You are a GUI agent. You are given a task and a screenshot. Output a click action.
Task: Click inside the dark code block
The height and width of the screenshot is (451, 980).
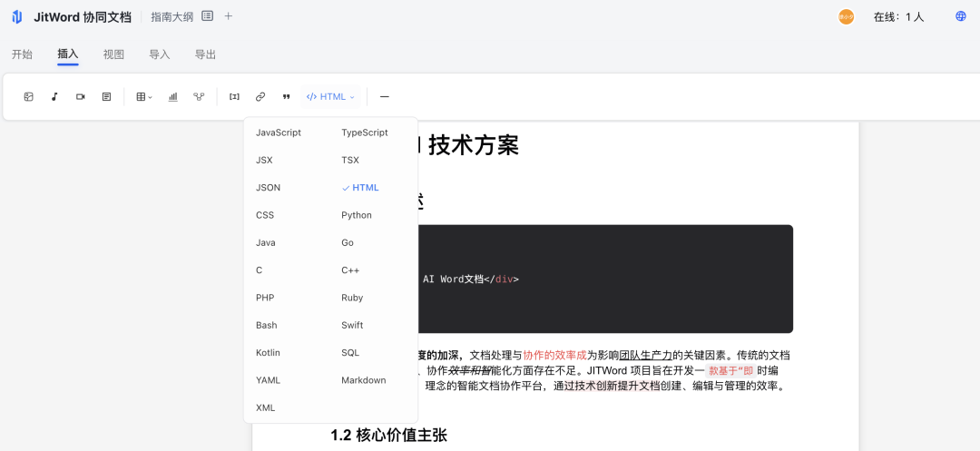coord(605,279)
